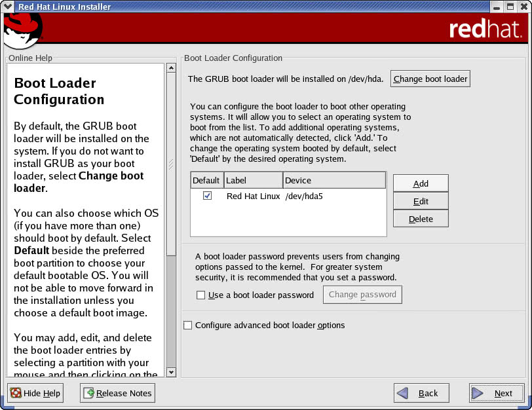Edit the selected boot entry
The width and height of the screenshot is (532, 410).
click(x=421, y=202)
